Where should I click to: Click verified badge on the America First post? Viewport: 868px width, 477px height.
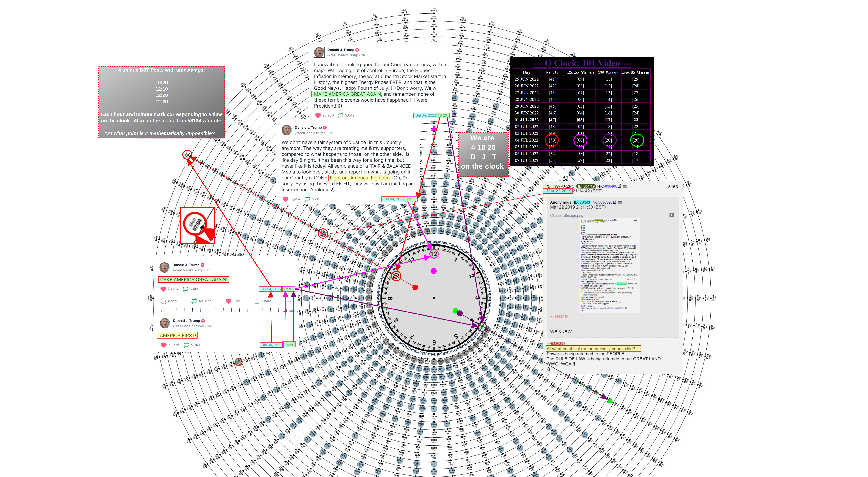tap(203, 321)
